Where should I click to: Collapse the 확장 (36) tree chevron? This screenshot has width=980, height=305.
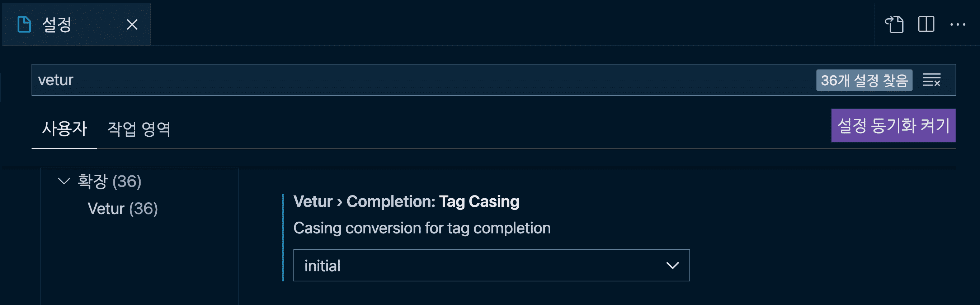(64, 181)
